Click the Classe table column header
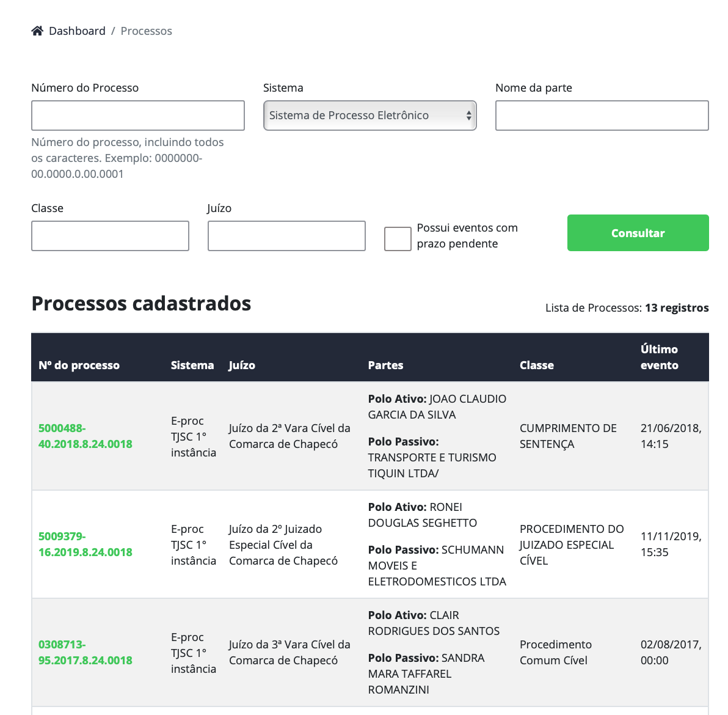The height and width of the screenshot is (715, 728). (537, 365)
